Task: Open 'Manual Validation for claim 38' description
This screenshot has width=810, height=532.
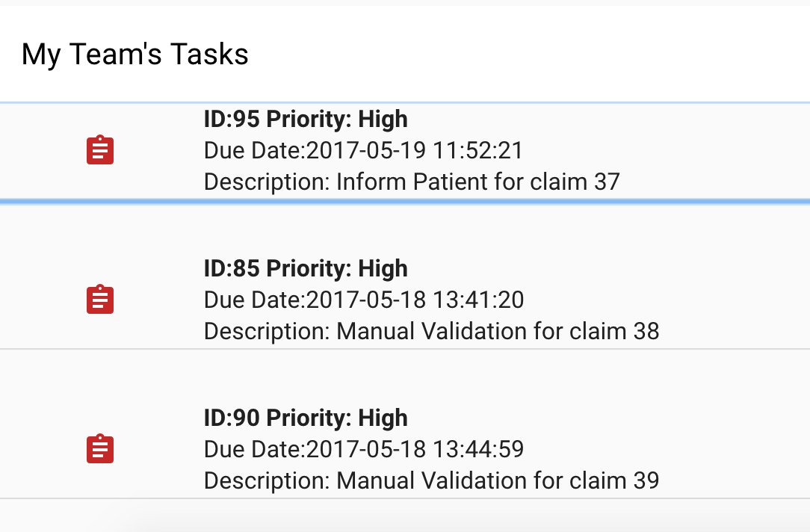Action: click(x=498, y=331)
